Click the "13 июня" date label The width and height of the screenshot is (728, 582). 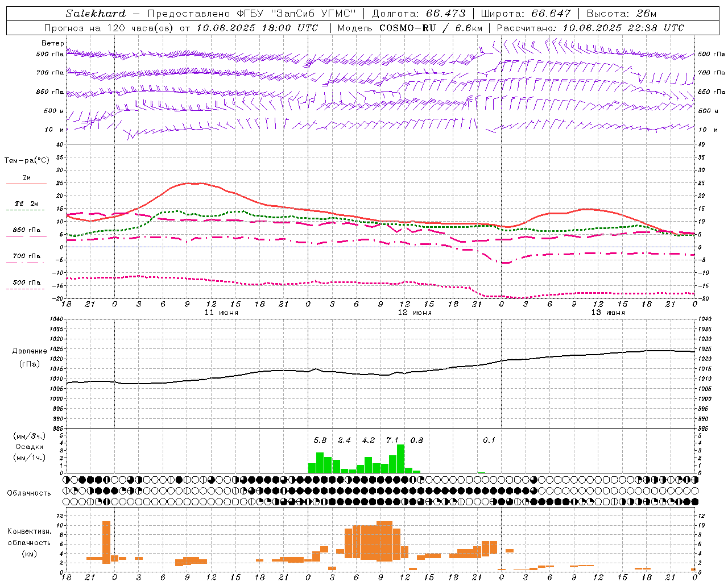(608, 313)
